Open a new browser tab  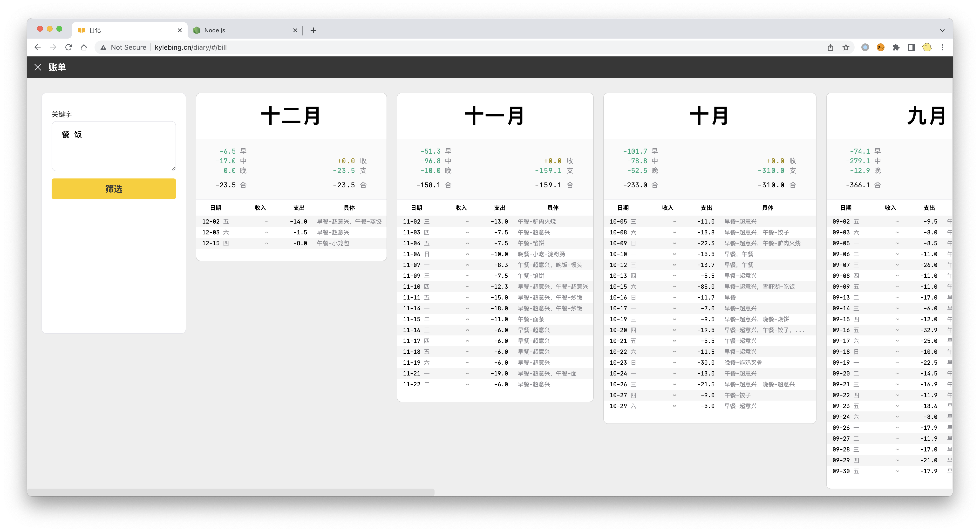(313, 30)
